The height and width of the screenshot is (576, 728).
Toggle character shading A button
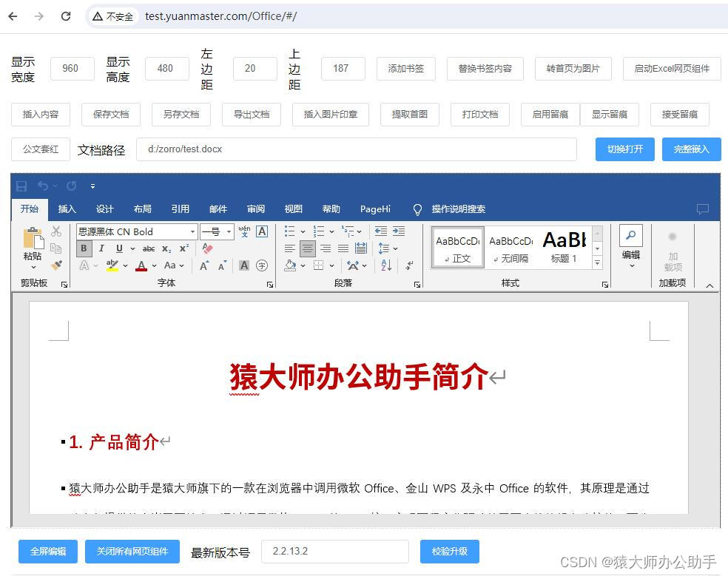tap(243, 265)
